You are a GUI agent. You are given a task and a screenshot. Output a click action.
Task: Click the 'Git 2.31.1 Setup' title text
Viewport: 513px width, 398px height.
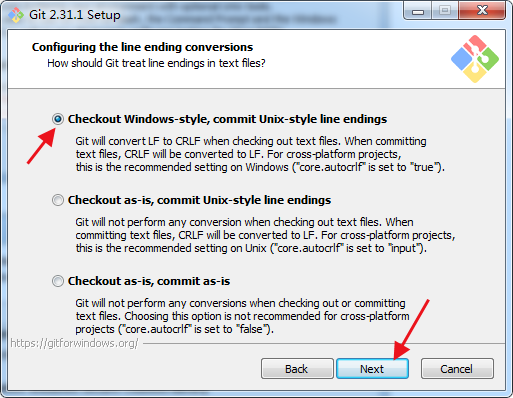(75, 15)
